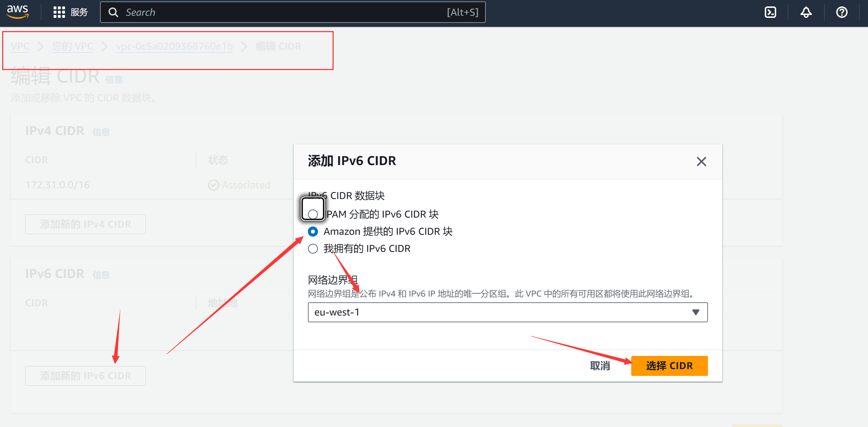Image resolution: width=868 pixels, height=427 pixels.
Task: Focus the top Search field
Action: click(x=293, y=13)
